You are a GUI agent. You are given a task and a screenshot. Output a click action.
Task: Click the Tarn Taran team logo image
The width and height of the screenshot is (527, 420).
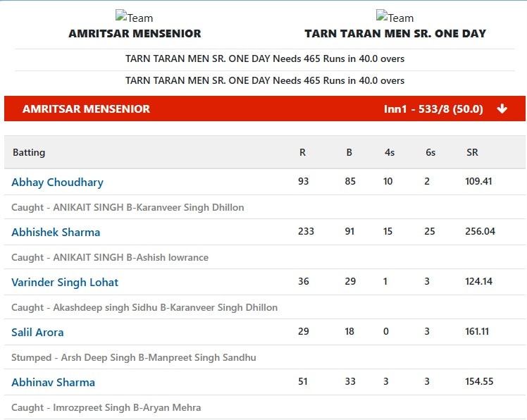tap(395, 16)
